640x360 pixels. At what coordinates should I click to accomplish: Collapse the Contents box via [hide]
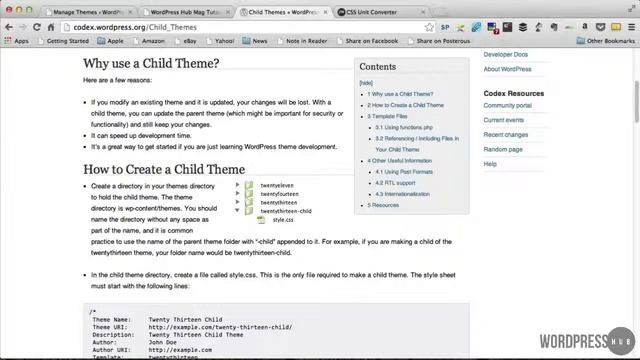pyautogui.click(x=366, y=83)
